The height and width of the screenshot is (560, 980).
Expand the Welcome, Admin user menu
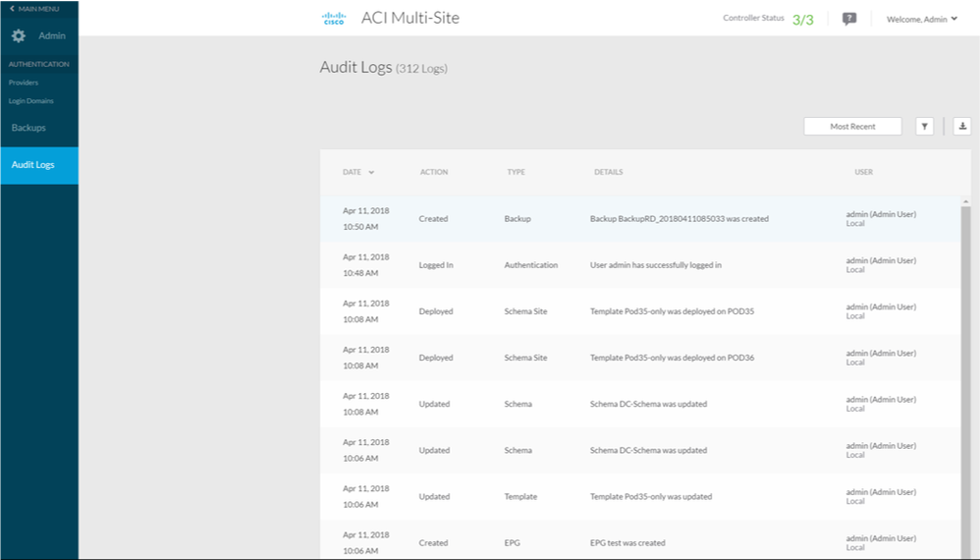click(x=921, y=19)
